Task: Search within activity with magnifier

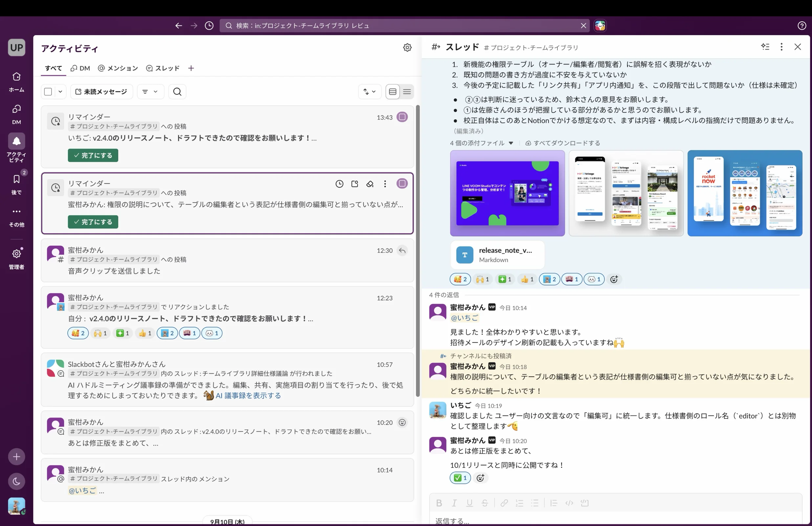Action: point(177,91)
